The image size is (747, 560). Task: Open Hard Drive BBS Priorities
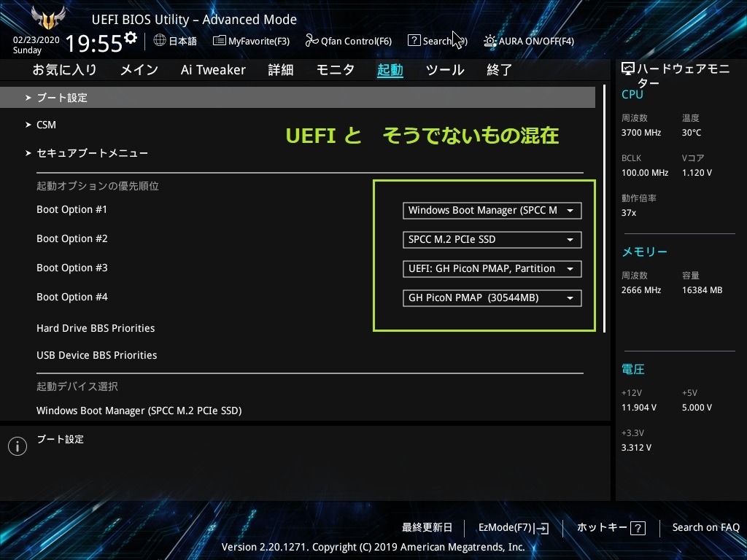tap(96, 328)
